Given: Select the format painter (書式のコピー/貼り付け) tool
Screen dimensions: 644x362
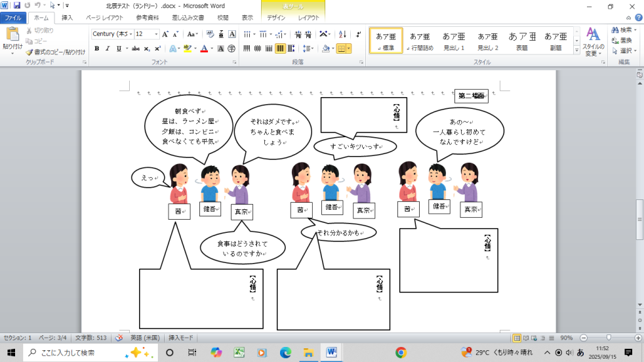Looking at the screenshot, I should pyautogui.click(x=55, y=52).
